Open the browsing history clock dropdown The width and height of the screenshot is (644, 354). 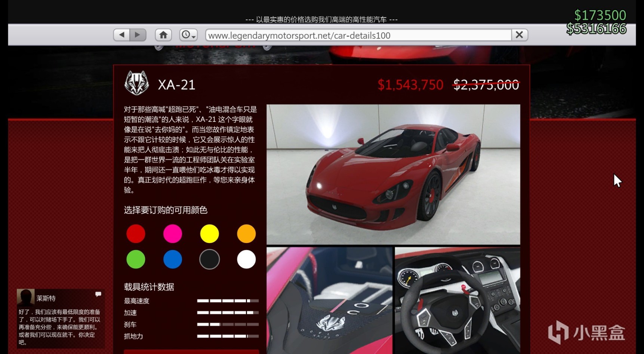[x=188, y=35]
